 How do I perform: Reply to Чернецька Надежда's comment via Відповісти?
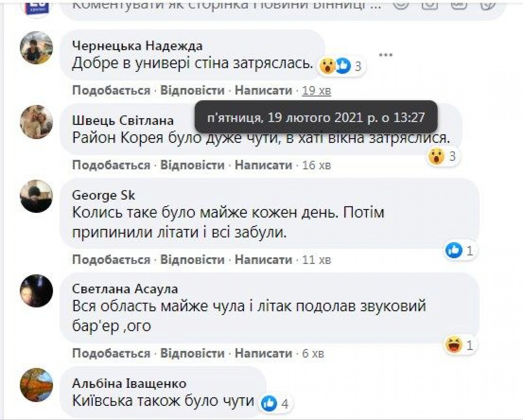pyautogui.click(x=192, y=90)
